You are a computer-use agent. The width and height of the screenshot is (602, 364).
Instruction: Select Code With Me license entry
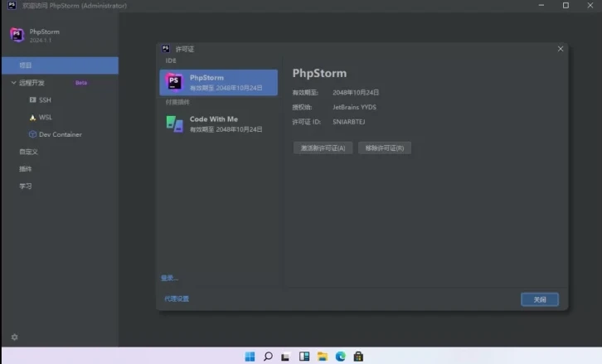click(218, 124)
